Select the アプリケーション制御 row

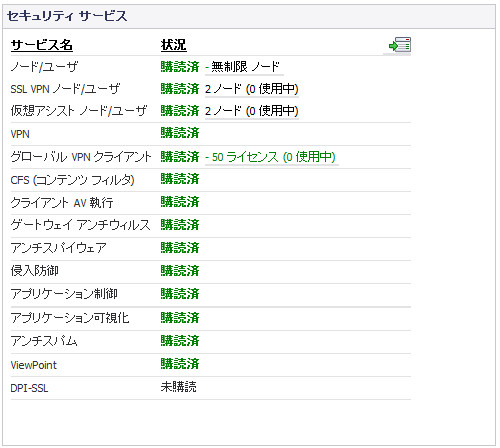[211, 295]
